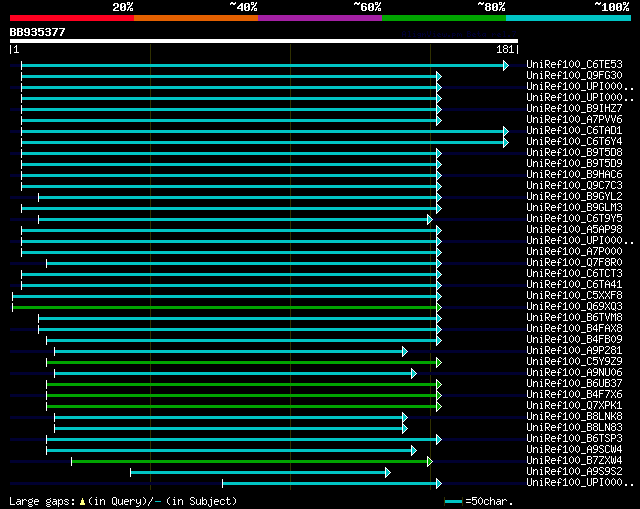Screen dimensions: 640x509
Task: Click the 20% legend percentage text
Action: 123,7
